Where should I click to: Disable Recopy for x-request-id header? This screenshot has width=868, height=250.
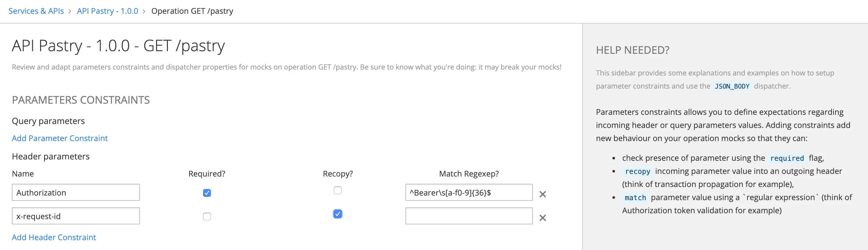coord(338,214)
